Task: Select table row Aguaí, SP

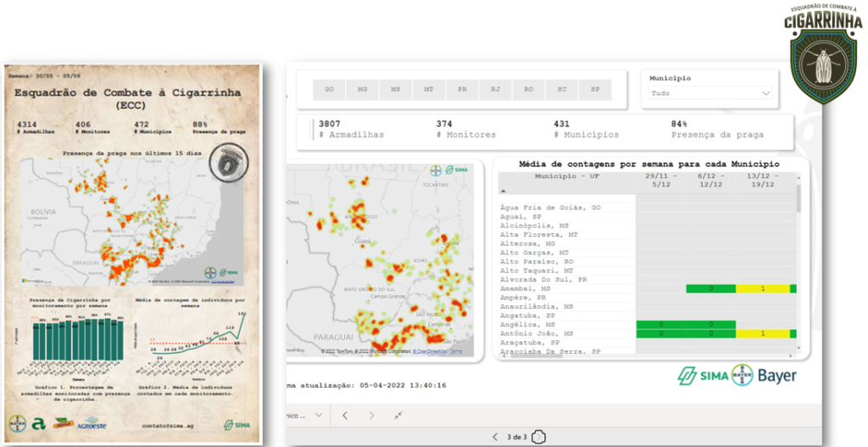Action: (x=521, y=216)
